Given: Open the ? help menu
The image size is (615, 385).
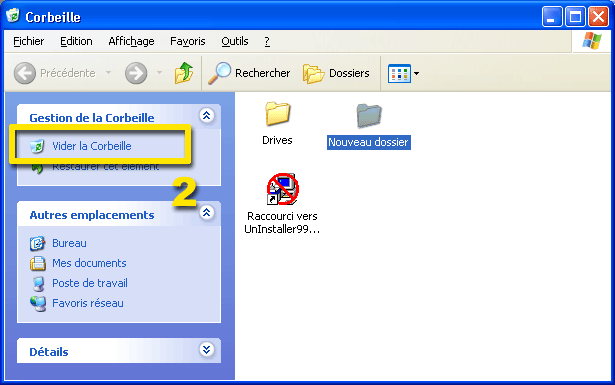Looking at the screenshot, I should 267,41.
